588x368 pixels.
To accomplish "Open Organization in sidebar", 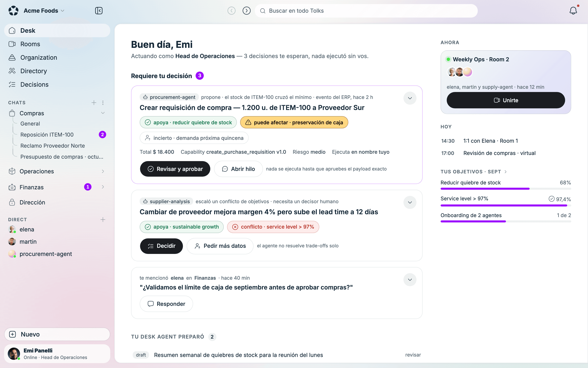I will (x=57, y=57).
